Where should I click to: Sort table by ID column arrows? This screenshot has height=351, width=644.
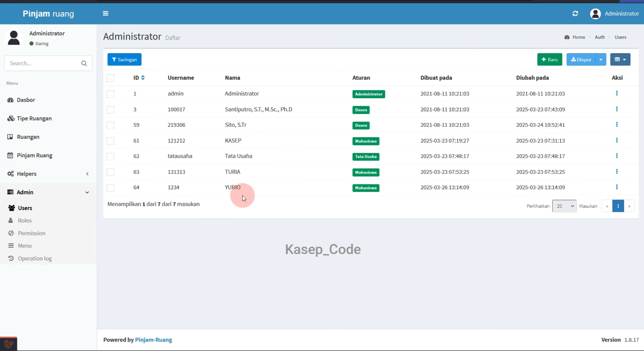pos(143,78)
